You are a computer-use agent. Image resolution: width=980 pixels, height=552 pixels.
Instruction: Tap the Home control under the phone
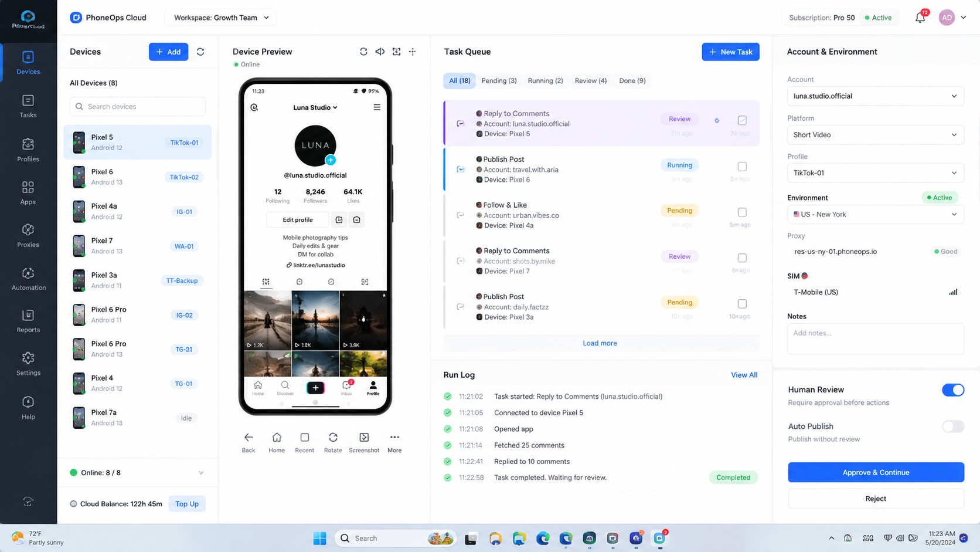point(277,442)
